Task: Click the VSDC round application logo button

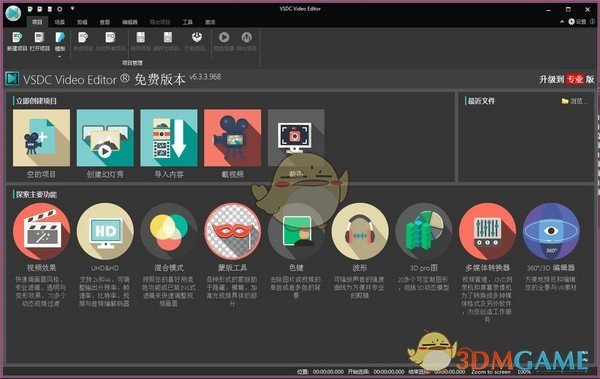Action: tap(13, 13)
